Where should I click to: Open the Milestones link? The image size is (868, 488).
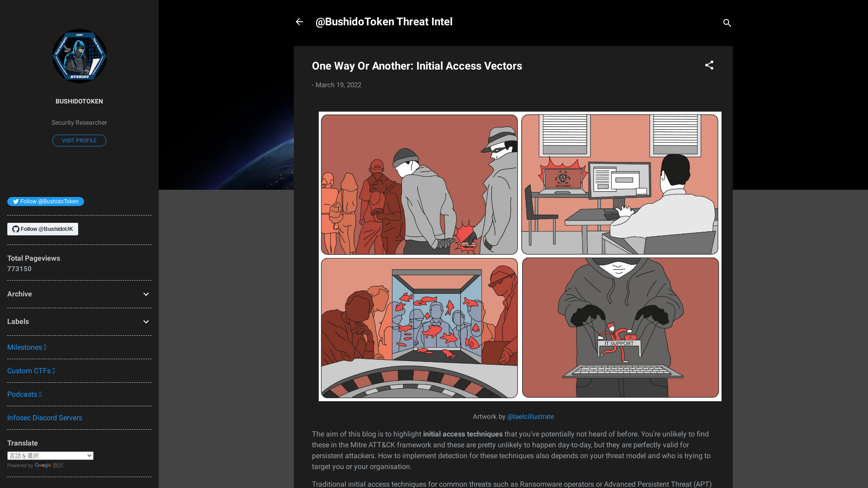click(x=27, y=347)
